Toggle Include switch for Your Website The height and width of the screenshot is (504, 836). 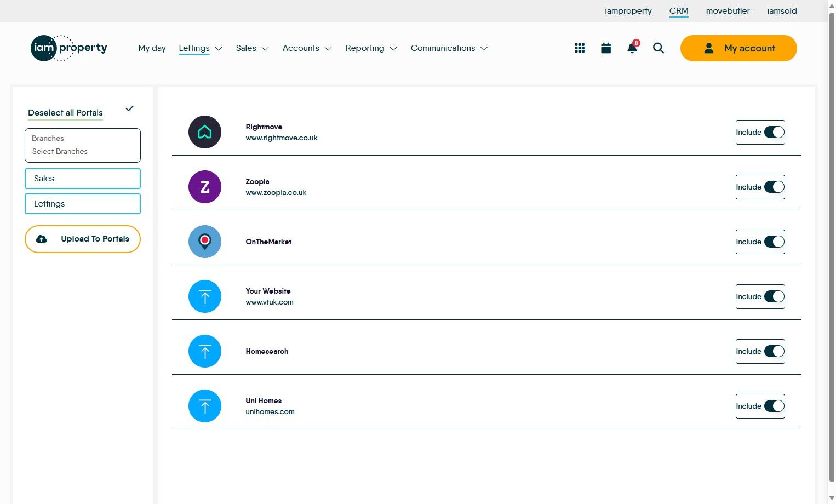(x=774, y=296)
